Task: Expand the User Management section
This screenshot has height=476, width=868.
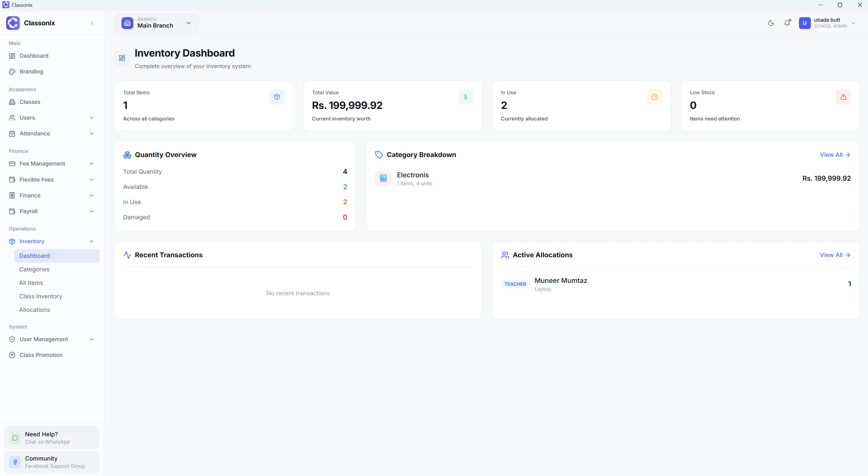Action: tap(52, 339)
